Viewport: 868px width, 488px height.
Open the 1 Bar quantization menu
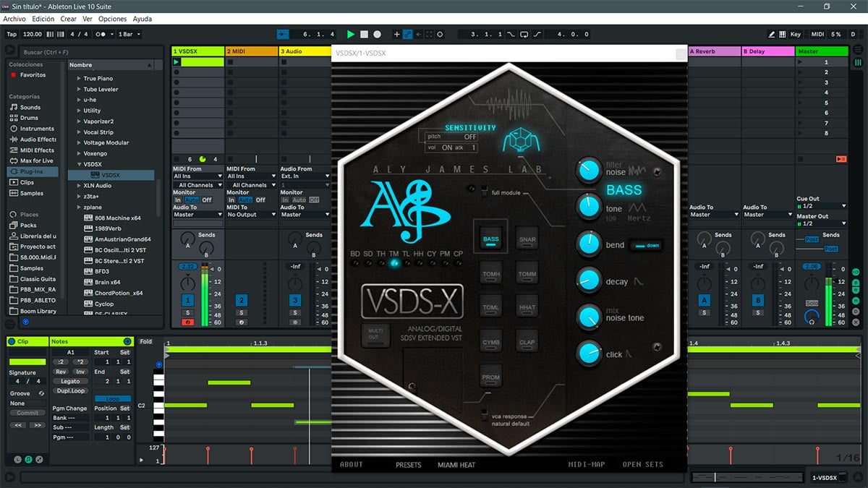tap(129, 34)
